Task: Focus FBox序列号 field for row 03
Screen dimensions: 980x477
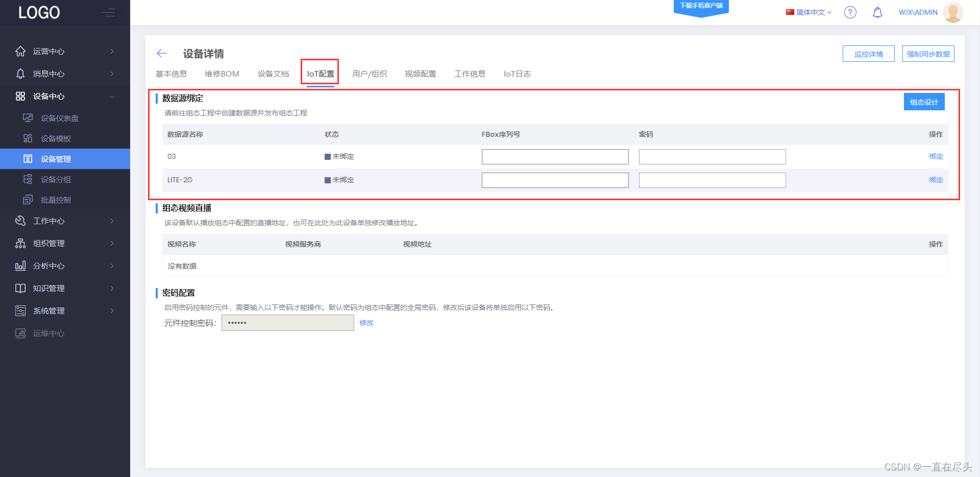Action: tap(555, 157)
